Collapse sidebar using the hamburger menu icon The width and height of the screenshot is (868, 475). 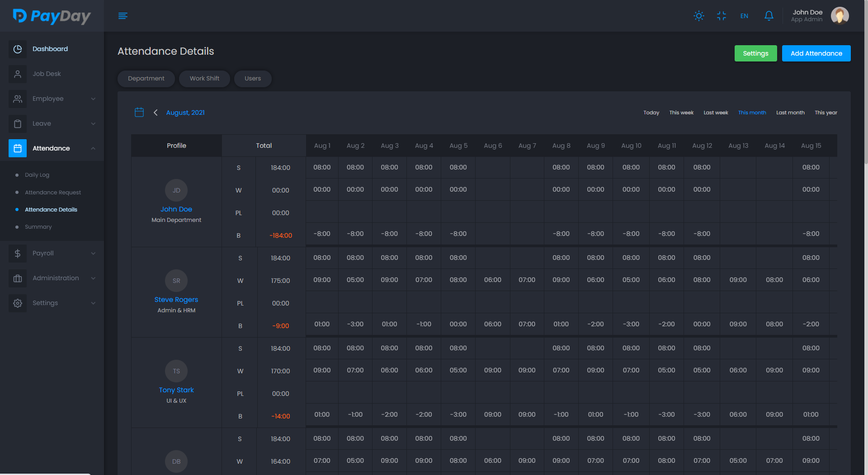(x=123, y=16)
